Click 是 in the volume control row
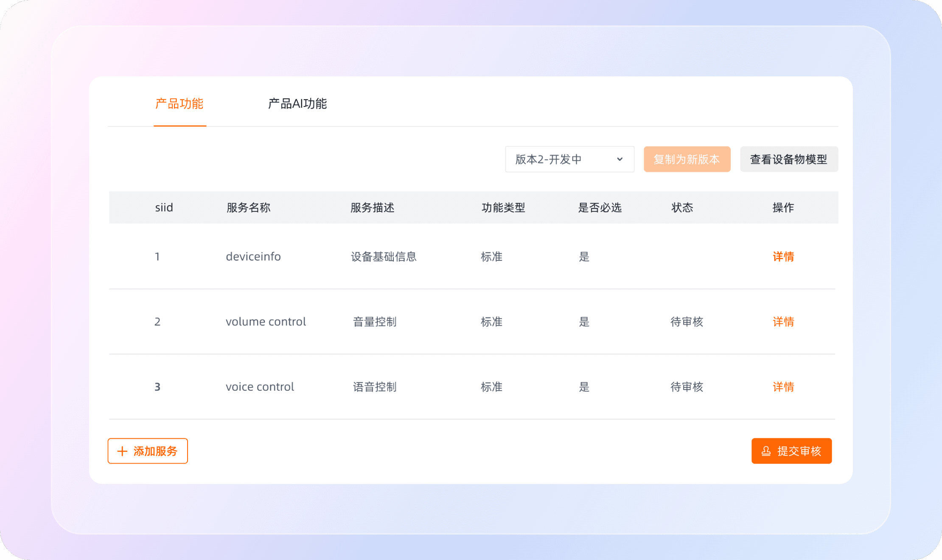 tap(584, 322)
